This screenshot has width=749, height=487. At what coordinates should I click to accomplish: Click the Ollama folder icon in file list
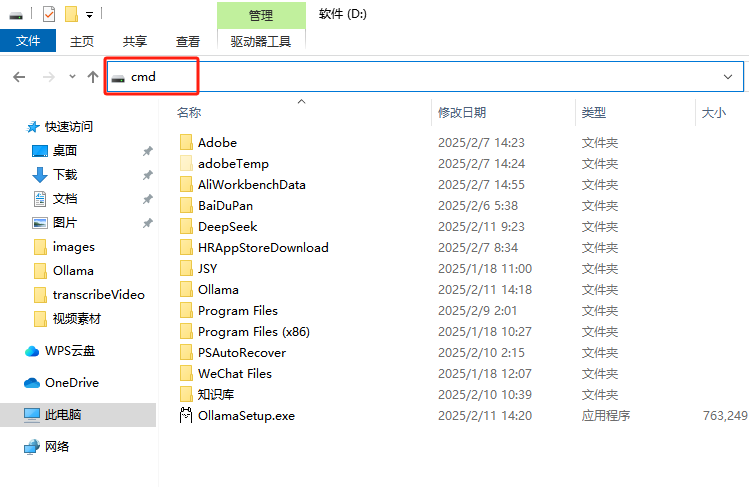[x=186, y=289]
